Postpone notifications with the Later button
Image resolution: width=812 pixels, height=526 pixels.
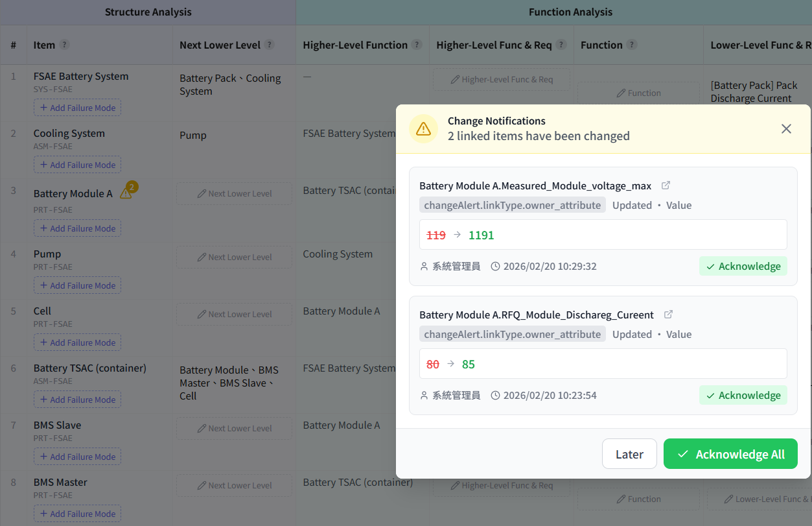tap(629, 454)
